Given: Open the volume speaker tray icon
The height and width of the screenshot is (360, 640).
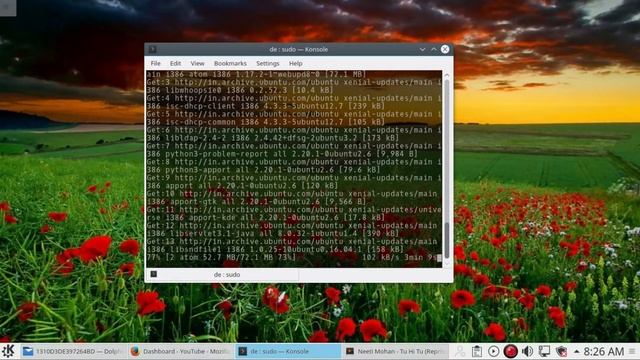Looking at the screenshot, I should [x=527, y=351].
